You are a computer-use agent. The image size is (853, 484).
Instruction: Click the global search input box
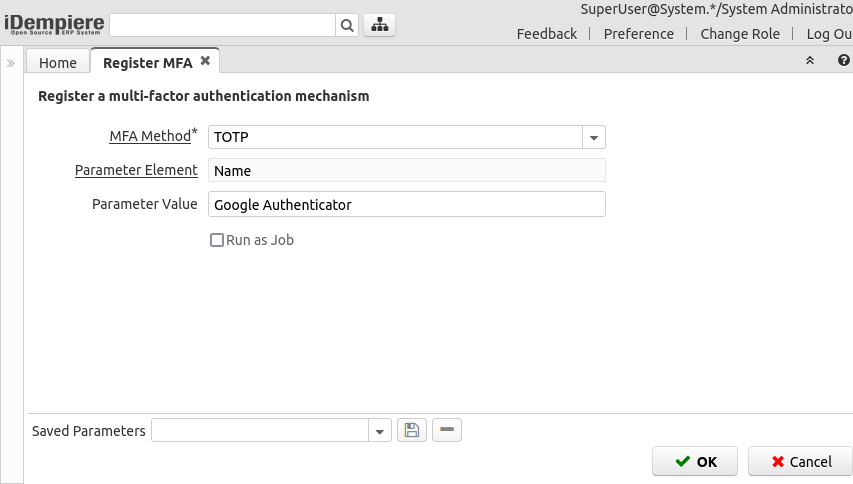coord(222,26)
